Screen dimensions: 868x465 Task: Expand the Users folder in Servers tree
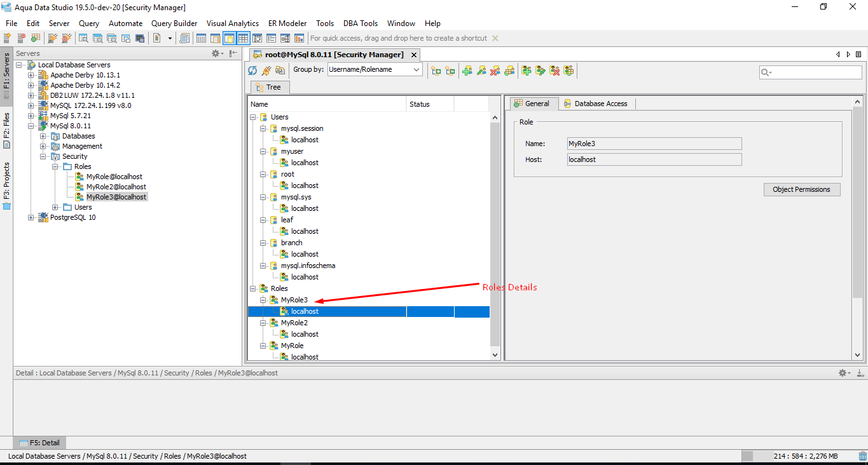55,207
